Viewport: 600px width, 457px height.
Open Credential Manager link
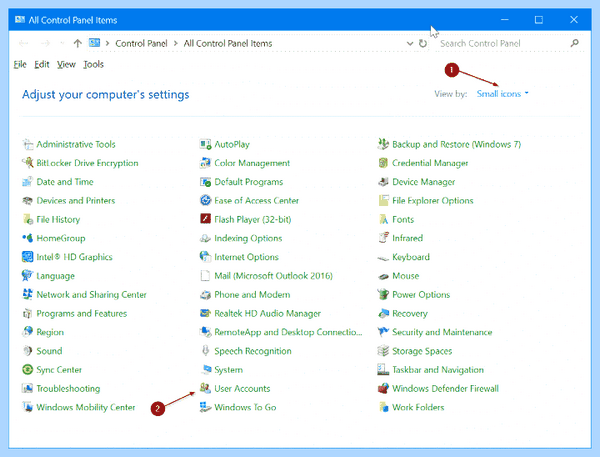430,163
